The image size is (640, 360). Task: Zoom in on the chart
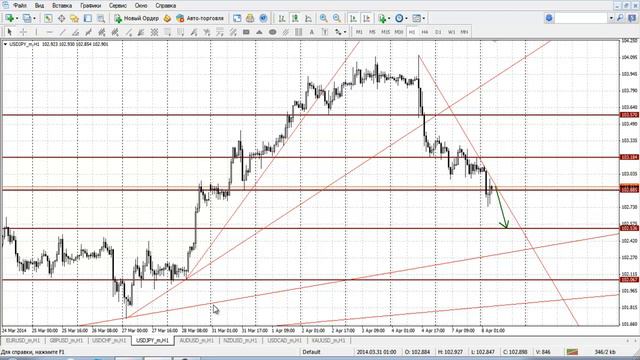(324, 18)
